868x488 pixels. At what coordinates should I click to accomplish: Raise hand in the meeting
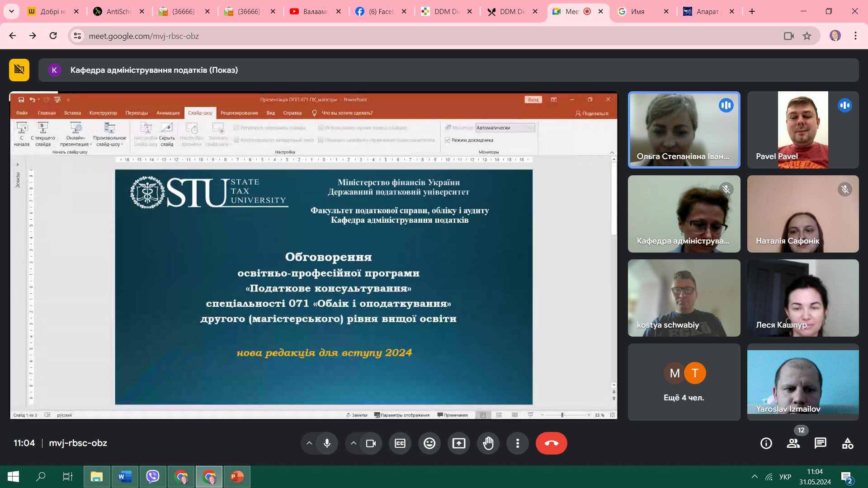point(488,443)
